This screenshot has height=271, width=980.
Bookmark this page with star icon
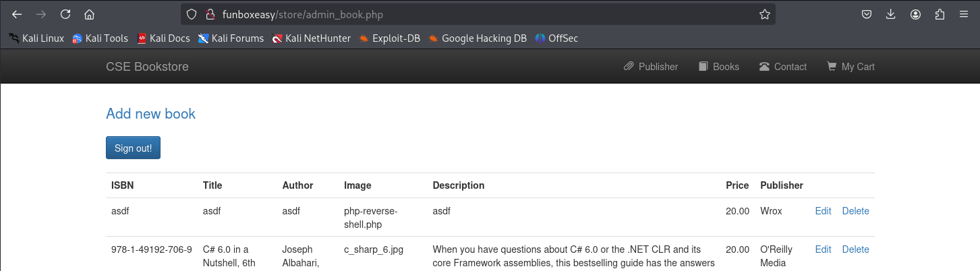coord(764,14)
